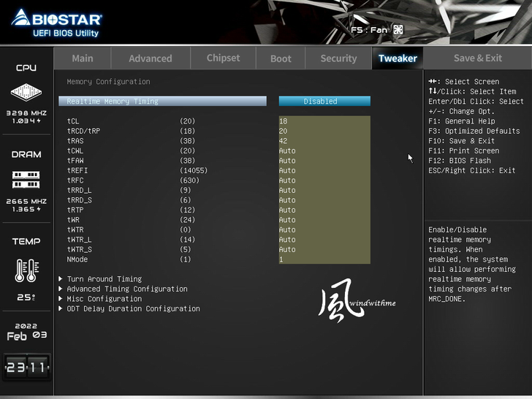Select the tREFI Auto value

(324, 170)
